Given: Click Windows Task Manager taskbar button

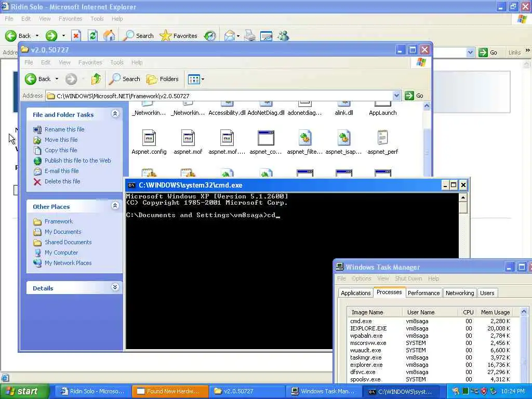Looking at the screenshot, I should click(x=324, y=391).
